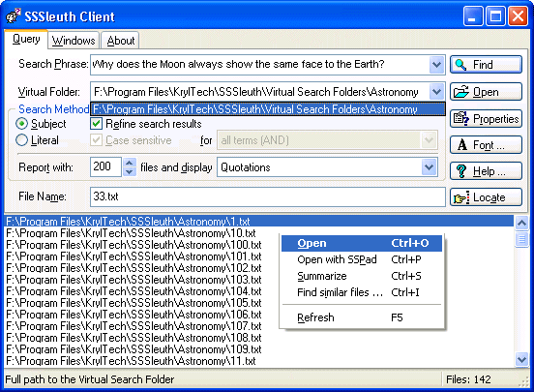Expand the Virtual Folder dropdown arrow
This screenshot has width=534, height=392.
coord(436,91)
